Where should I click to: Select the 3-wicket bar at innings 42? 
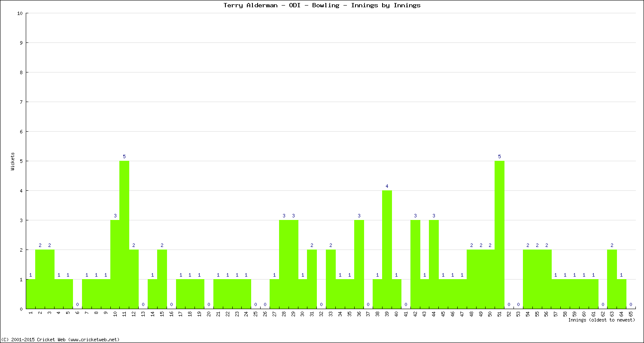(x=415, y=265)
